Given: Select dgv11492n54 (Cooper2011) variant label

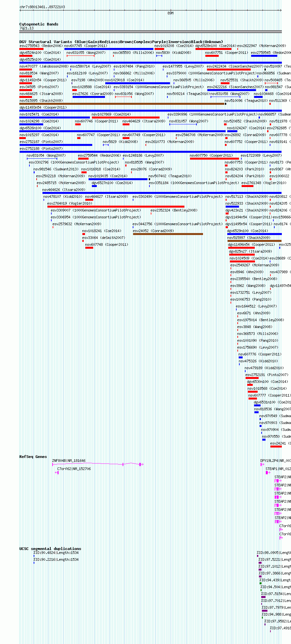Looking at the screenshot, I should click(x=43, y=80).
